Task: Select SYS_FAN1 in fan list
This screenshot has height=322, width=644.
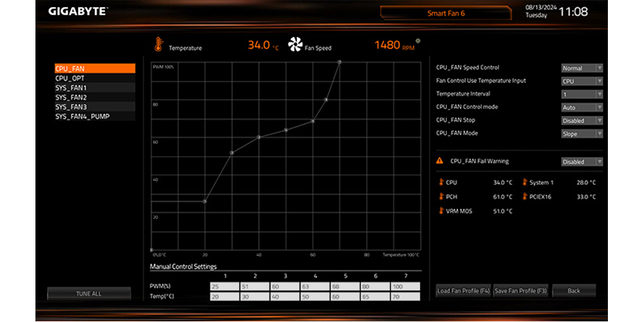Action: [95, 88]
